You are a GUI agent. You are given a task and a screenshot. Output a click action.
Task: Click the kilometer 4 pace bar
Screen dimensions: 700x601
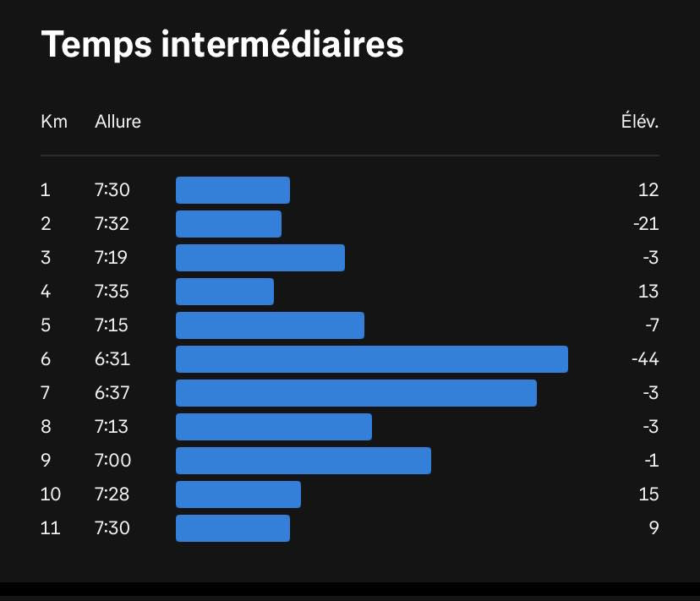click(225, 292)
